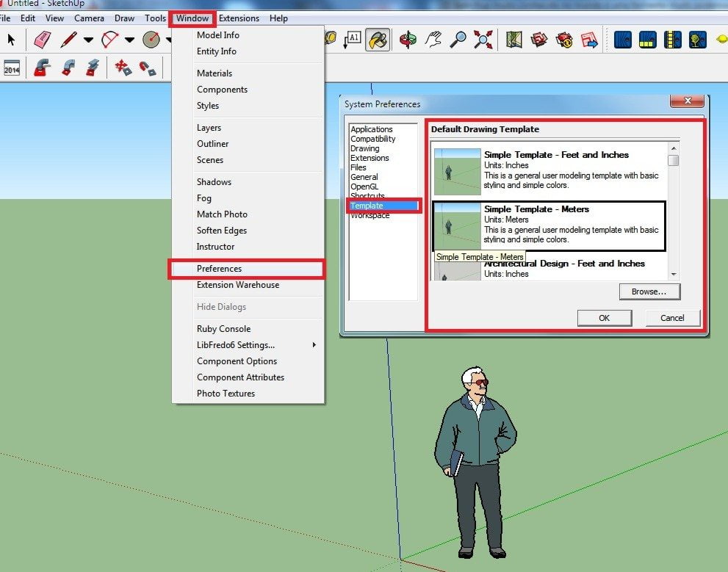This screenshot has height=572, width=728.
Task: Click the steel I-beam extension icon
Action: click(x=93, y=68)
